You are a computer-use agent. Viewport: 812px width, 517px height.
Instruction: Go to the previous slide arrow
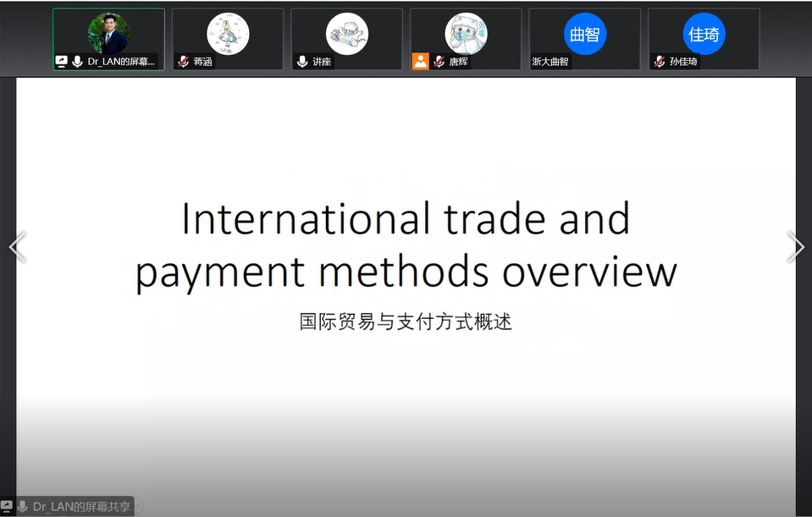(x=18, y=247)
